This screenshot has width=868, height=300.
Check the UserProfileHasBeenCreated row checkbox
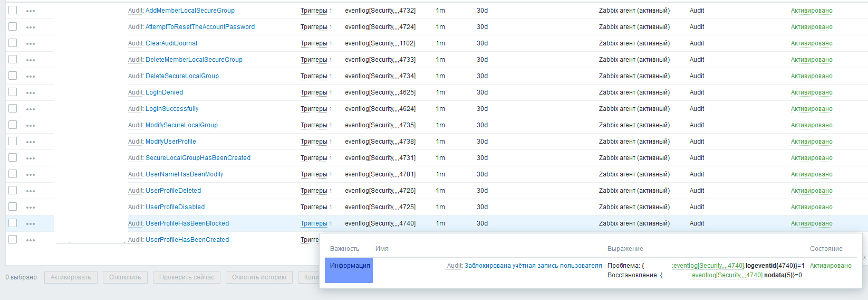click(x=13, y=239)
